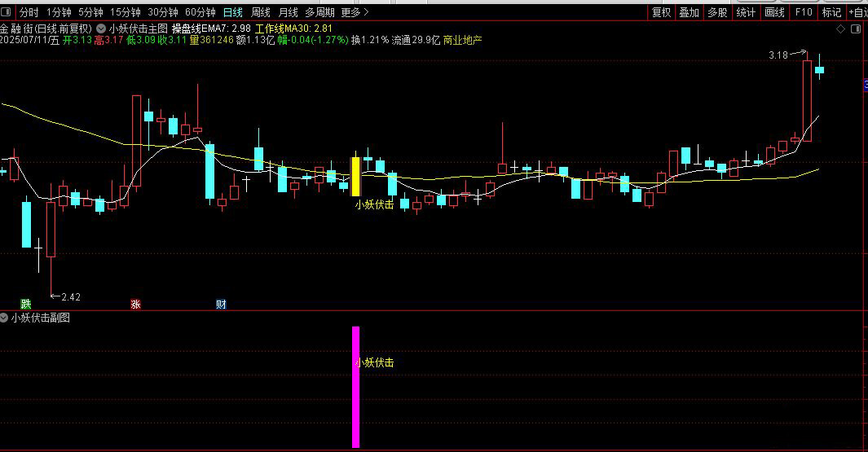Expand the 小妖伏击主图 indicator dropdown
The width and height of the screenshot is (868, 452).
[101, 29]
